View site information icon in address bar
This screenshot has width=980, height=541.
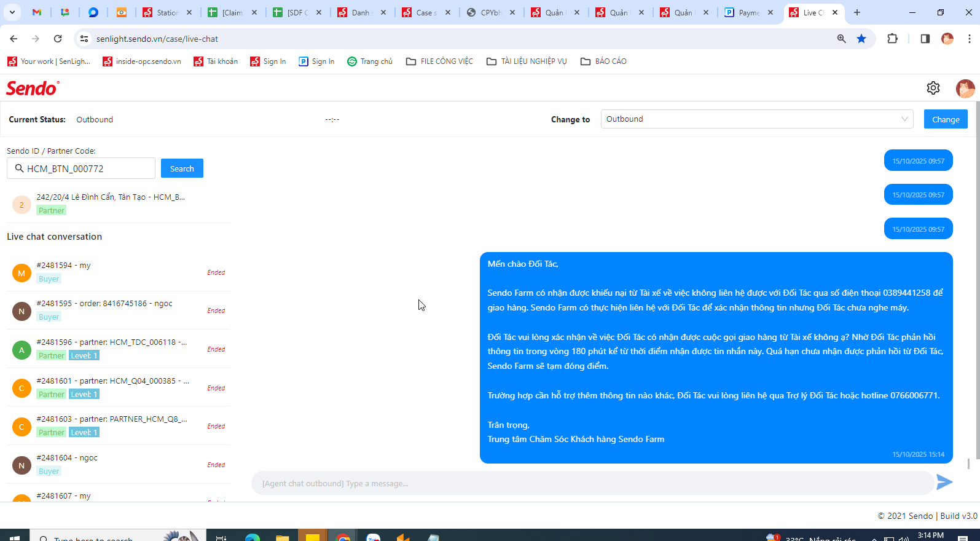pos(84,39)
